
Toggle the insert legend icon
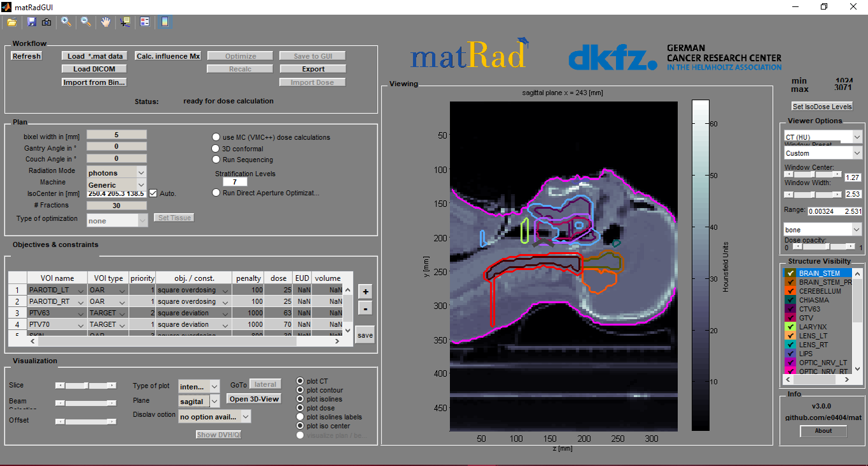[x=145, y=22]
